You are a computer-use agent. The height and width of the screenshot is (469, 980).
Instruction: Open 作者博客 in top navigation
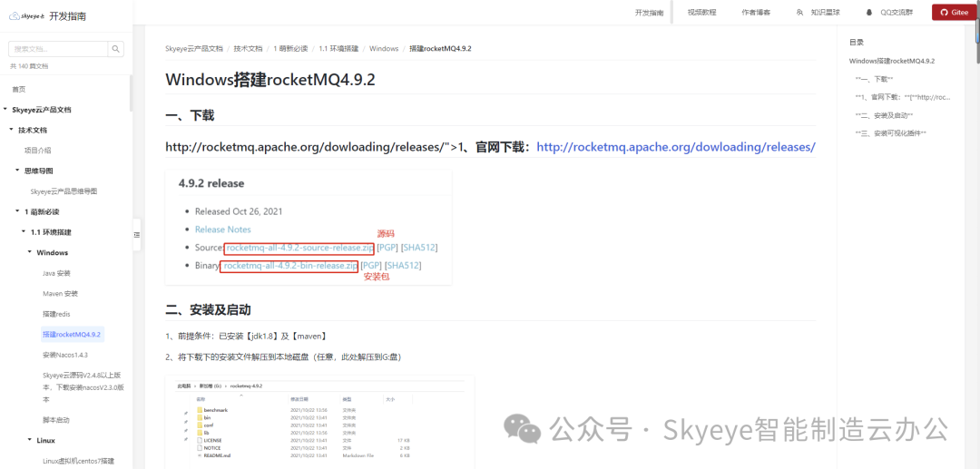click(x=756, y=13)
